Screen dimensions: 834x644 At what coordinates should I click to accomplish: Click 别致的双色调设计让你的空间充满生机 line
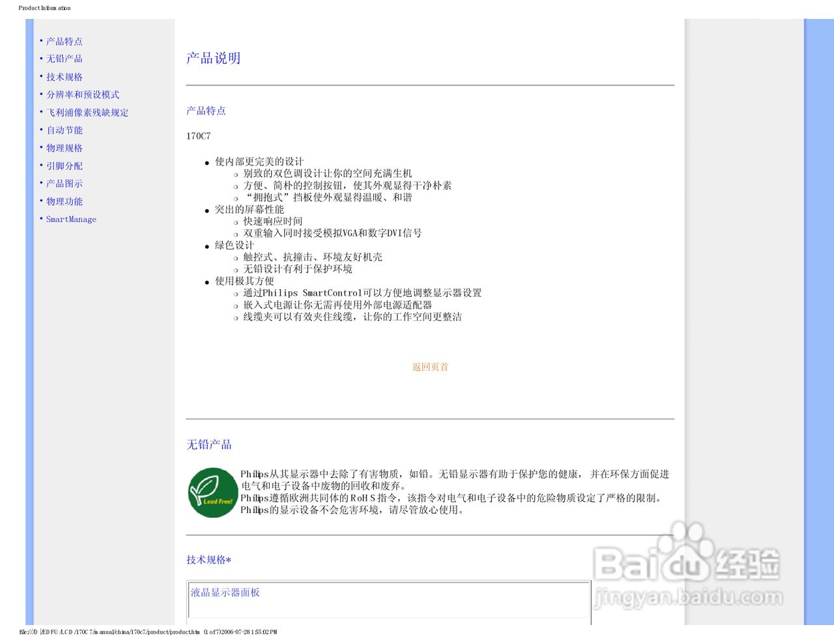click(328, 173)
